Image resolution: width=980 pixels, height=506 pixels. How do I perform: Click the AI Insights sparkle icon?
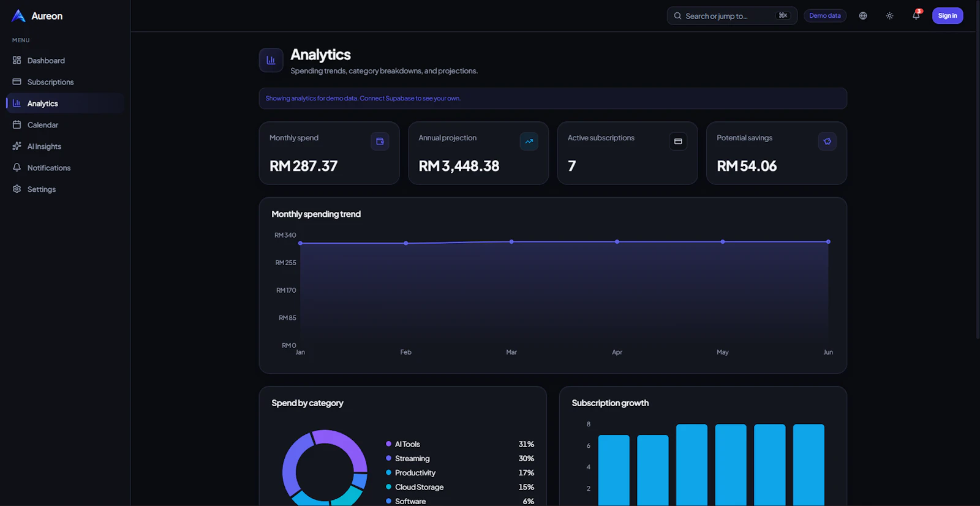[17, 146]
